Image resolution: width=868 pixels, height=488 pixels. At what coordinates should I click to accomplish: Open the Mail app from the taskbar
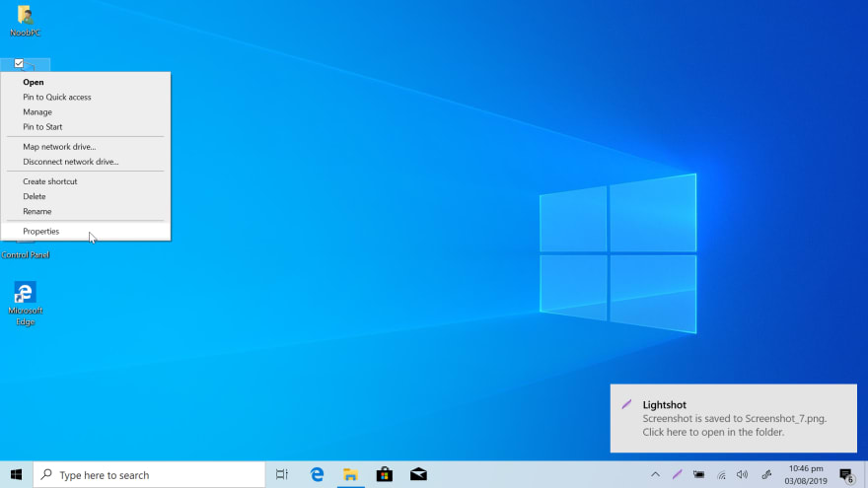pos(418,475)
